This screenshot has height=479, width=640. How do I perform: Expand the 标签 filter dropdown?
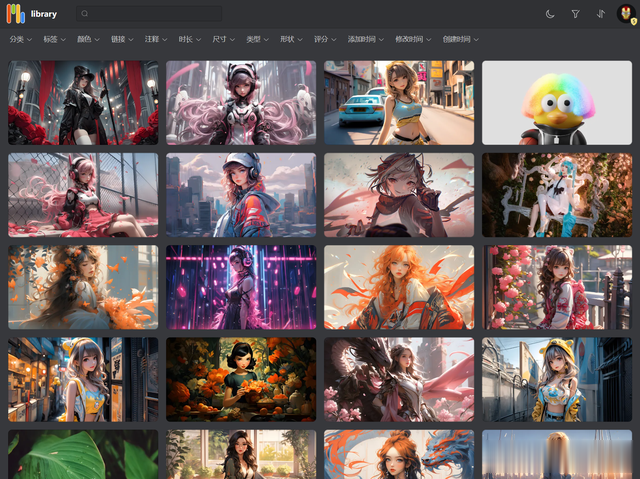pos(54,39)
